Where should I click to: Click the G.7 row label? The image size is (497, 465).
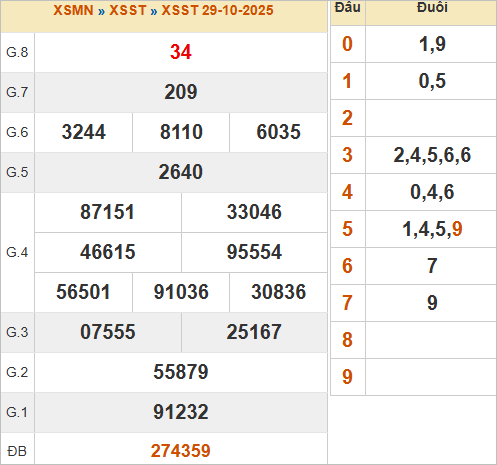(x=17, y=92)
